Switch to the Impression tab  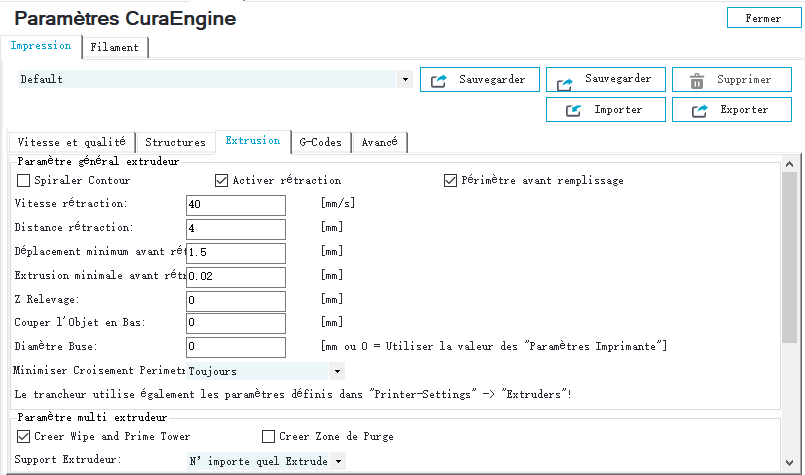click(x=41, y=46)
